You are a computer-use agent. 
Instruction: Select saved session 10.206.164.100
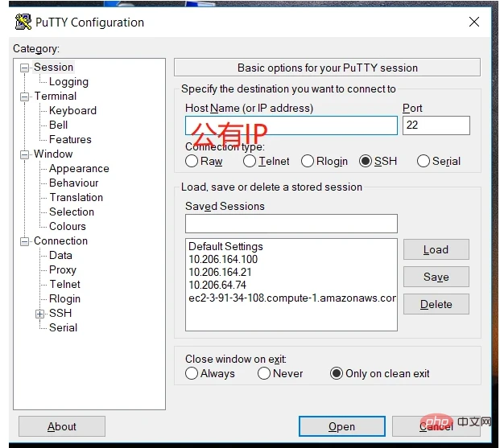(223, 259)
